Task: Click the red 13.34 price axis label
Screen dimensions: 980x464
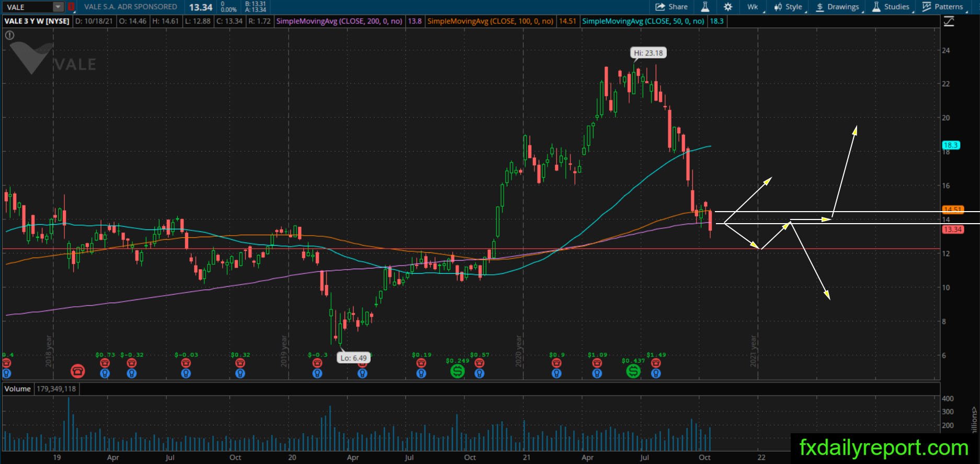Action: point(952,229)
